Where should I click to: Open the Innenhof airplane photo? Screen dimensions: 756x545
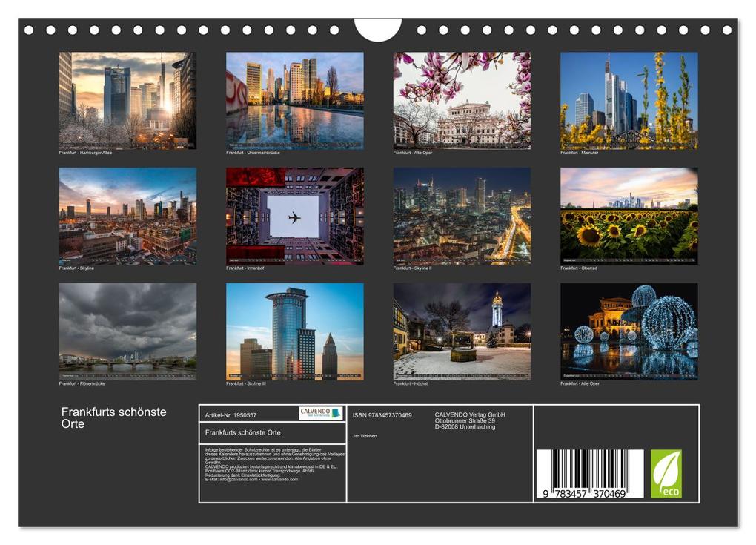point(295,216)
